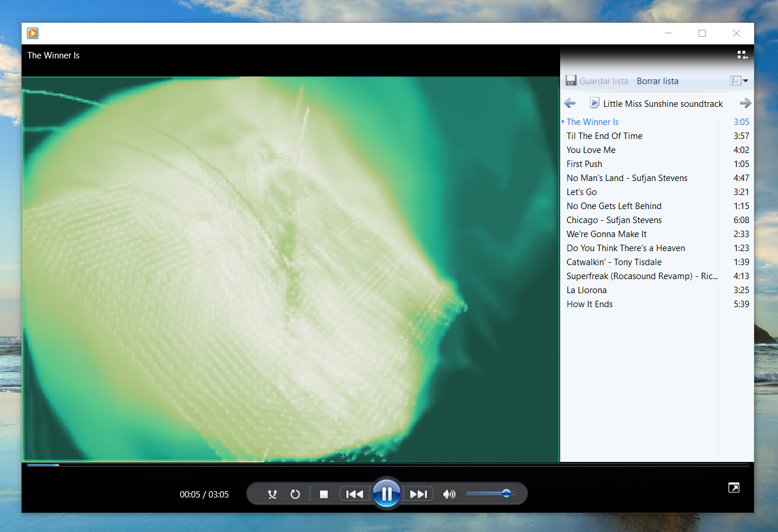Skip to next track

(418, 494)
